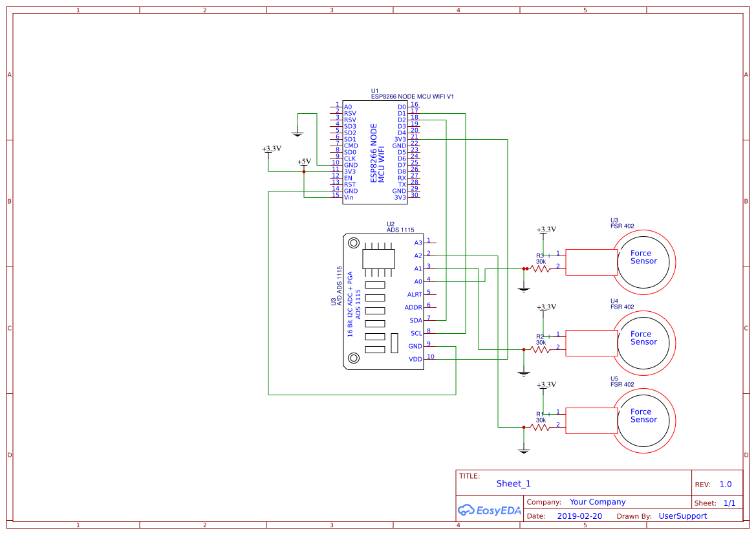Select the REV value 1.0

click(724, 483)
